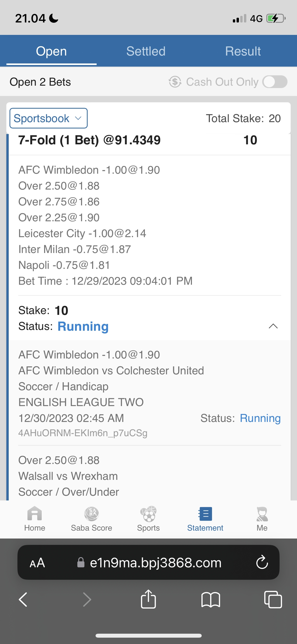This screenshot has height=644, width=297.
Task: Open the Home icon in bottom navigation
Action: click(x=35, y=514)
